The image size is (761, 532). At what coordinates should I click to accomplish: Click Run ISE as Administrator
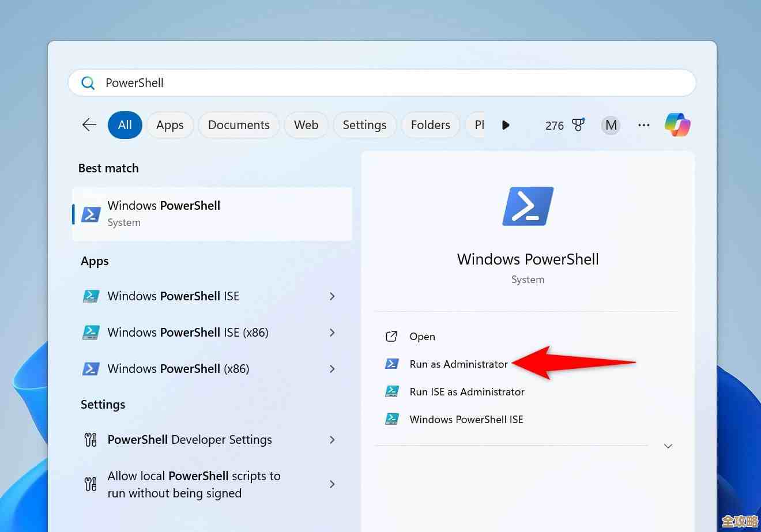pyautogui.click(x=467, y=391)
